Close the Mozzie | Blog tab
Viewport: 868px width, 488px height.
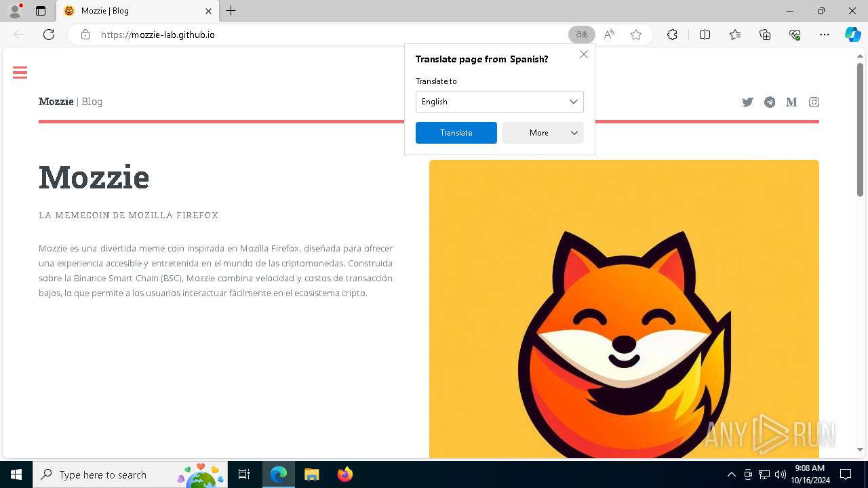point(209,11)
